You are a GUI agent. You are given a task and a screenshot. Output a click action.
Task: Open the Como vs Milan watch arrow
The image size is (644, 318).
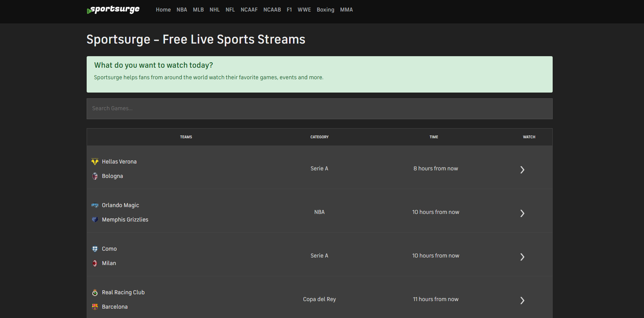click(x=522, y=257)
